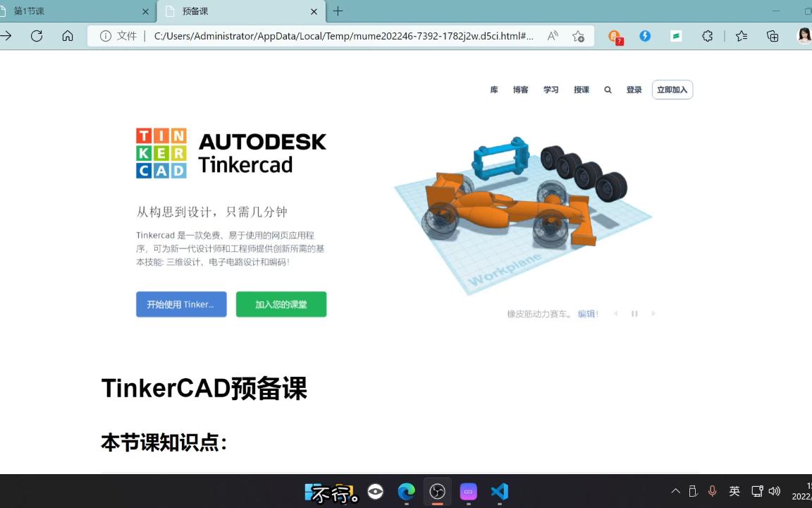Screen dimensions: 812x508
Task: Open the Tinkercad search icon
Action: (x=607, y=90)
